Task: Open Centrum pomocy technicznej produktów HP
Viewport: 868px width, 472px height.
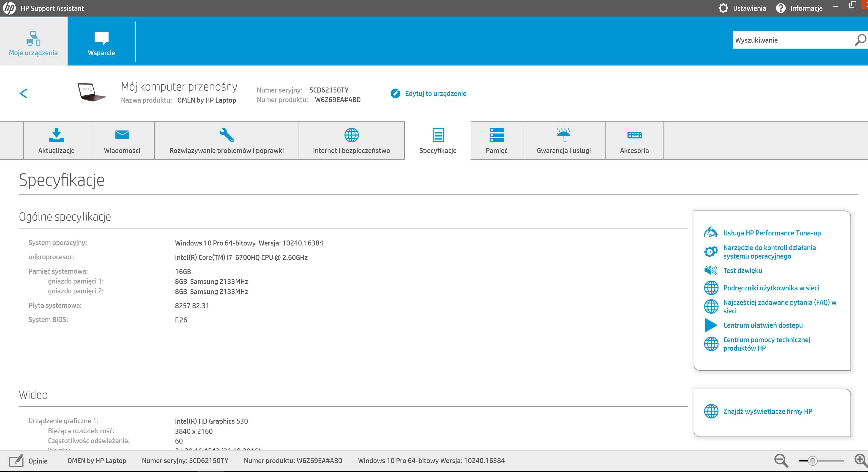Action: pos(767,344)
